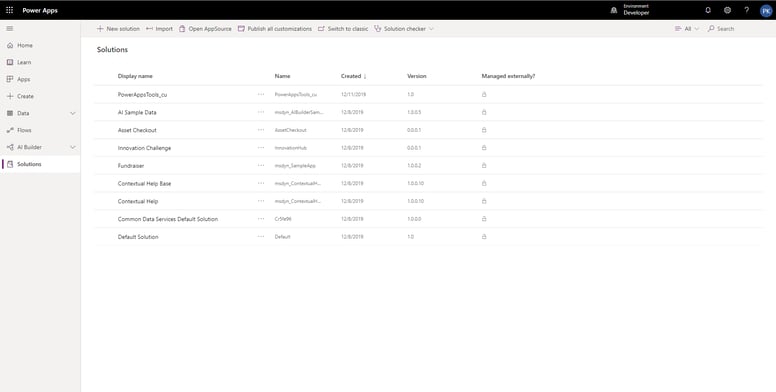Image resolution: width=776 pixels, height=392 pixels.
Task: Click the help question mark icon
Action: [746, 10]
